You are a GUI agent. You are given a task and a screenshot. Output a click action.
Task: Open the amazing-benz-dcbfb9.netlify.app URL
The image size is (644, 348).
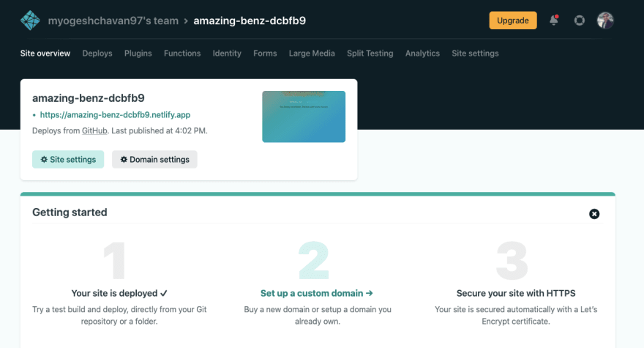tap(115, 115)
